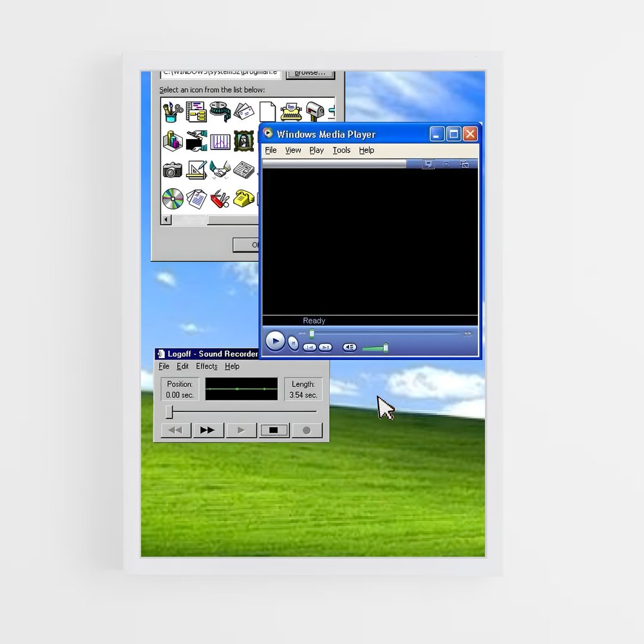This screenshot has width=644, height=644.
Task: Select the flowchart diagram icon
Action: coord(196,111)
